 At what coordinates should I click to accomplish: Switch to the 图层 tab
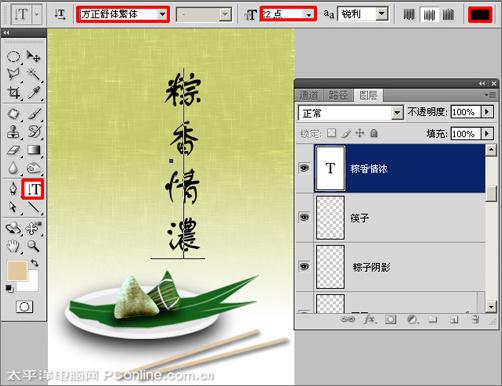(368, 96)
